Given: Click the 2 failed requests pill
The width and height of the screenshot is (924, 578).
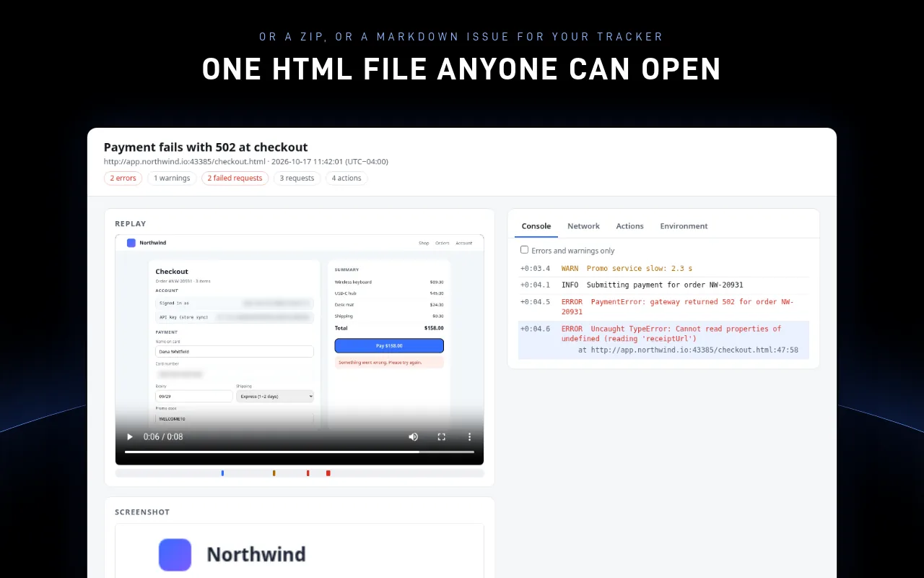Looking at the screenshot, I should [235, 178].
